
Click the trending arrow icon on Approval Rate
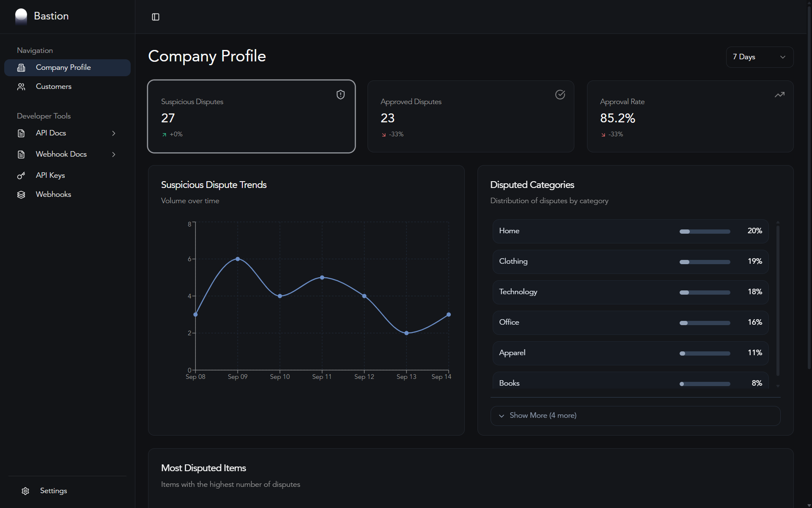779,95
